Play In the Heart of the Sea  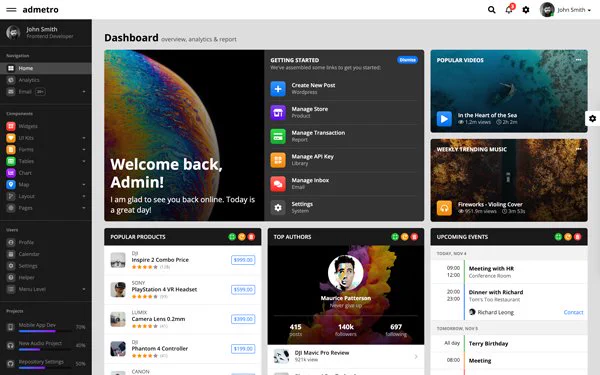pyautogui.click(x=444, y=119)
